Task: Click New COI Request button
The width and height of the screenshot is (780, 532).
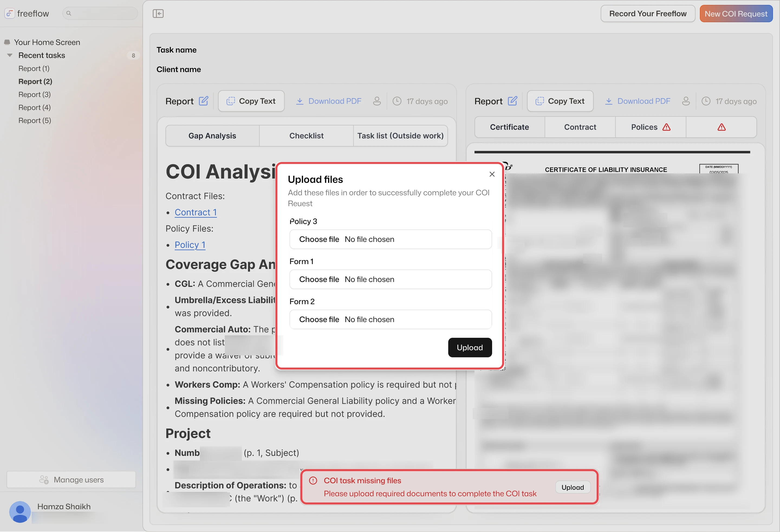Action: coord(736,14)
